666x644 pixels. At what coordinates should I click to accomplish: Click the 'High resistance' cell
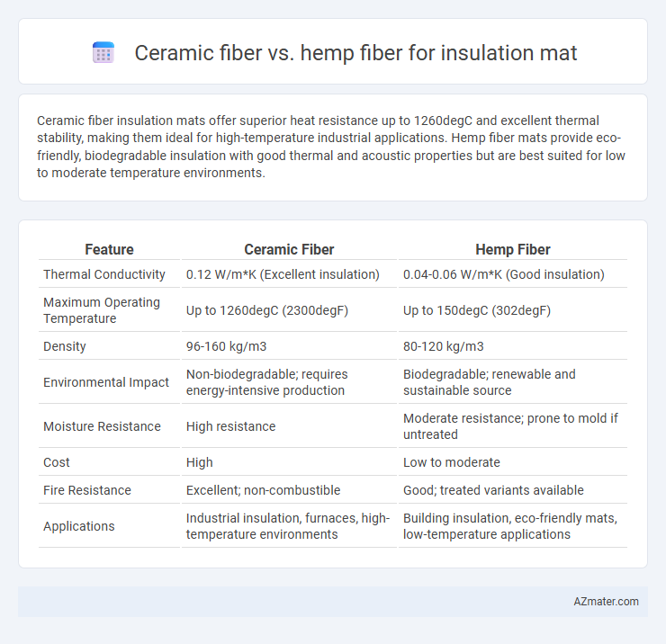tap(230, 426)
